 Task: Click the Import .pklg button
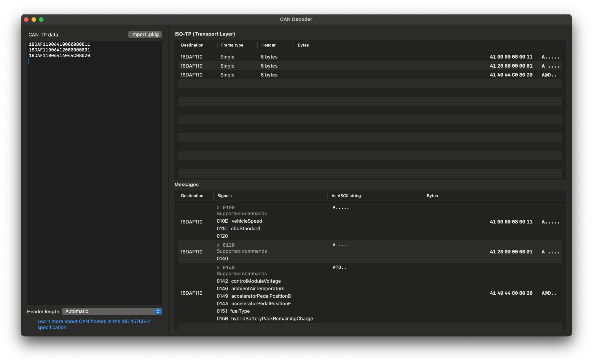(145, 34)
